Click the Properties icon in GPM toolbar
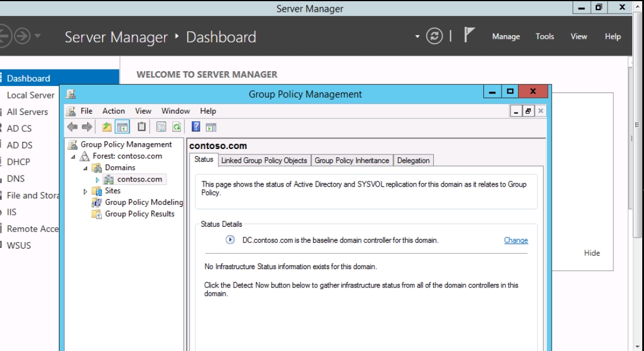Screen dimensions: 644x351 pos(161,127)
